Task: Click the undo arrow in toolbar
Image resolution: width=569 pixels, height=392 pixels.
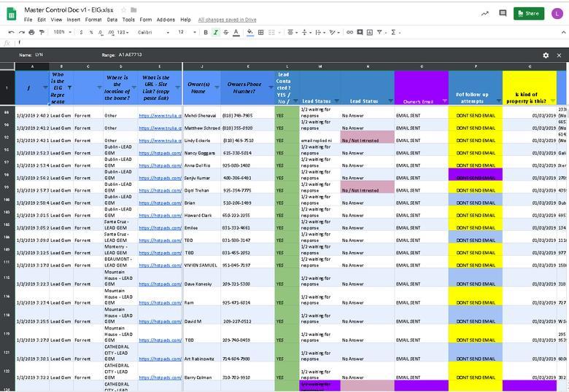Action: [12, 32]
